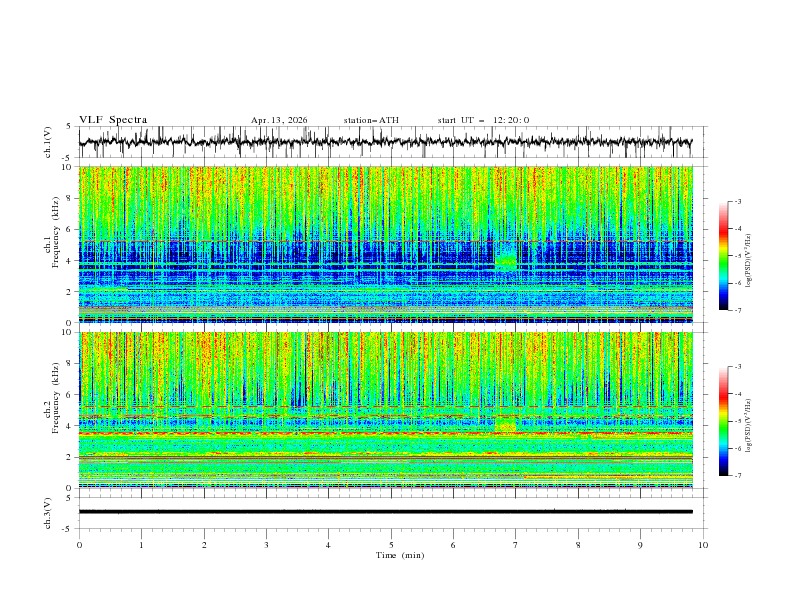Viewport: 792px width, 612px height.
Task: Click the ch.2 spectrogram color bar
Action: [723, 421]
